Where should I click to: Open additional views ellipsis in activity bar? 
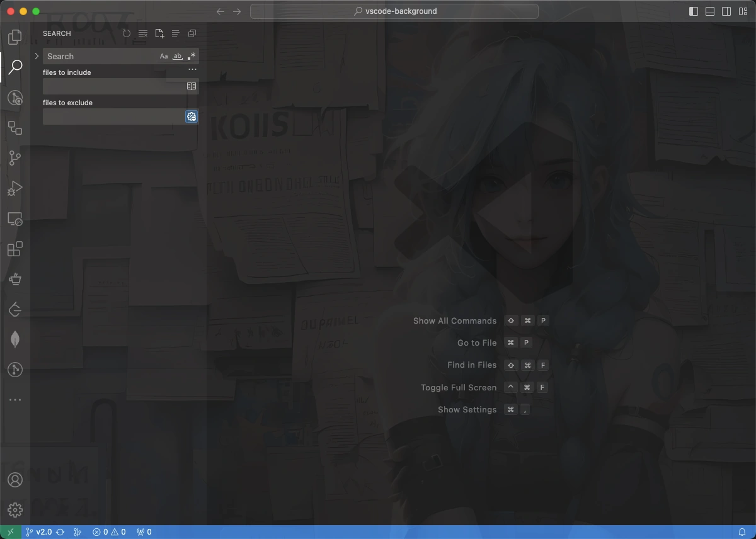(15, 400)
